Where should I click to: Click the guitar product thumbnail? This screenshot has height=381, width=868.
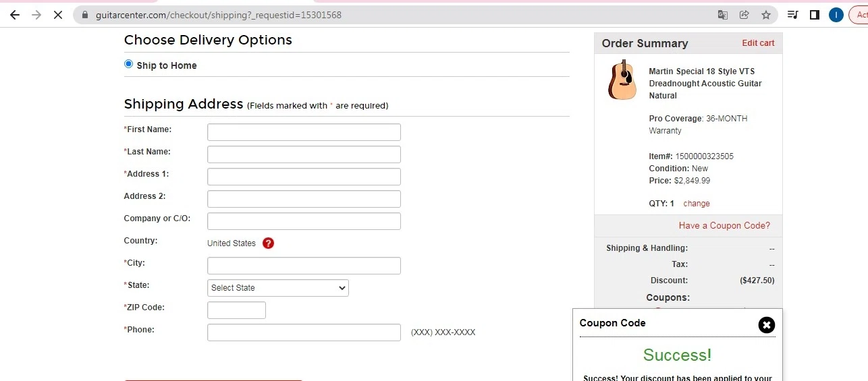point(622,80)
